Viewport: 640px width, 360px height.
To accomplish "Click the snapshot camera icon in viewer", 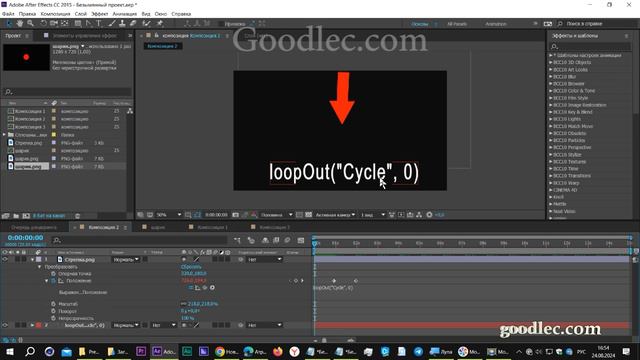I will pyautogui.click(x=236, y=215).
